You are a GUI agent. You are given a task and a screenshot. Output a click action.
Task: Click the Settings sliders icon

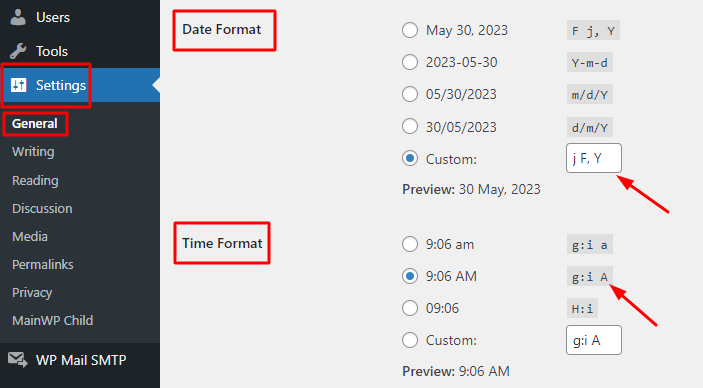point(19,85)
